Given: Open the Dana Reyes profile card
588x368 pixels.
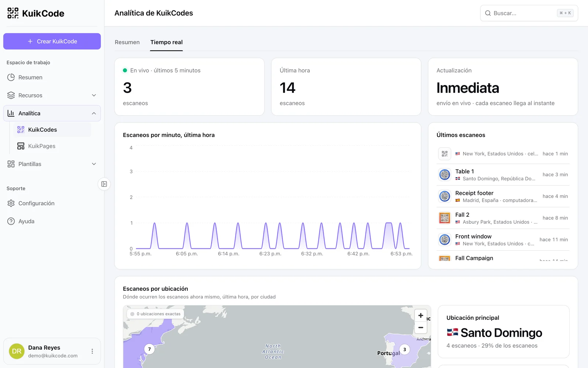Looking at the screenshot, I should point(52,351).
